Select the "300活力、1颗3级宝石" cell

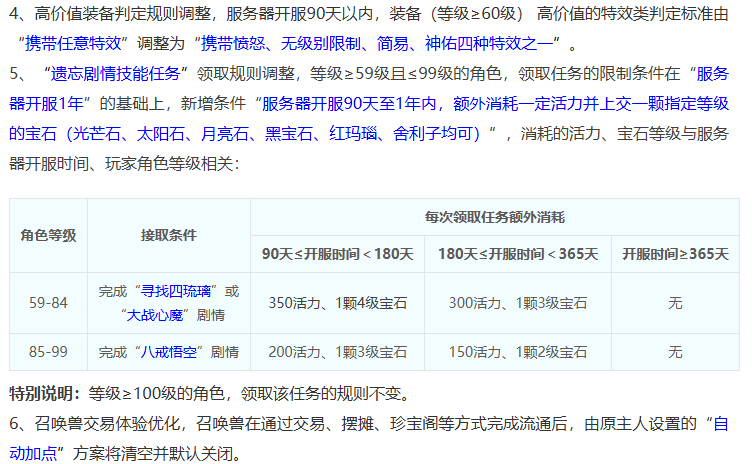tap(517, 302)
